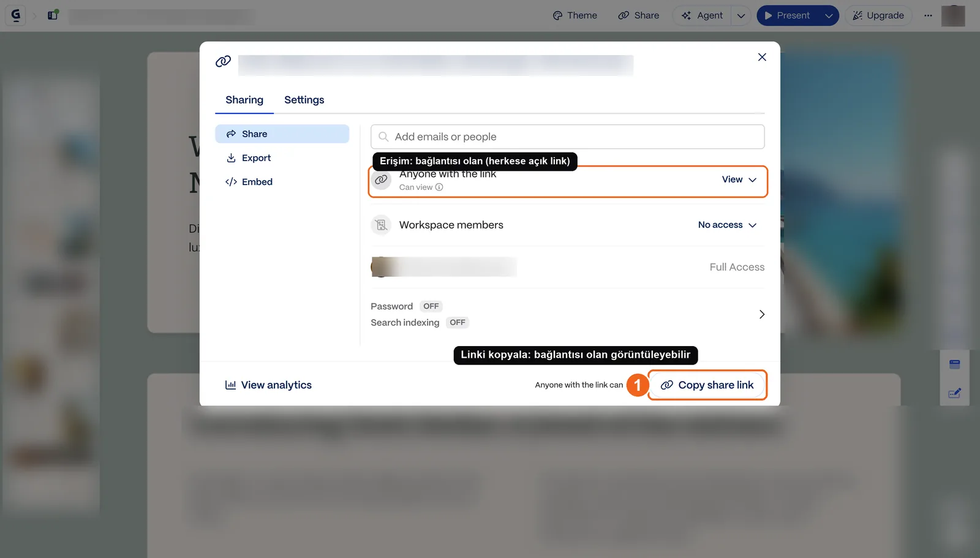This screenshot has width=980, height=558.
Task: Click the card templates icon on right rail
Action: tap(955, 364)
